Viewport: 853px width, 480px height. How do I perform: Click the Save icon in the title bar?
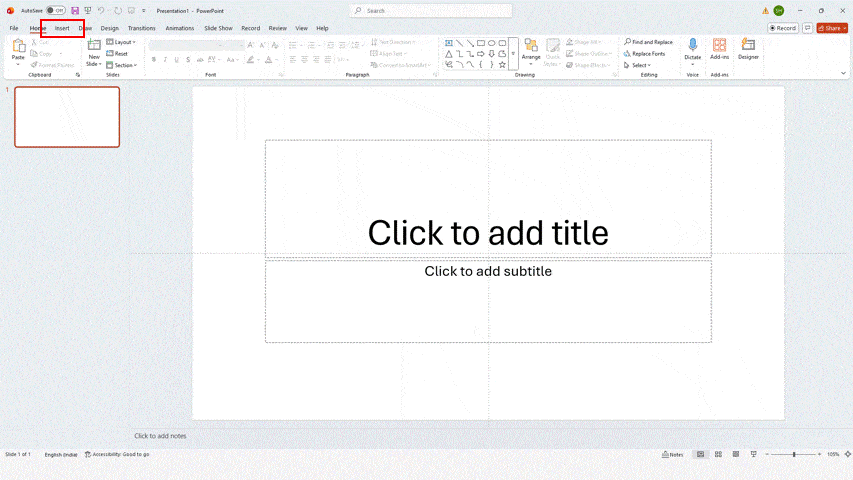tap(75, 10)
